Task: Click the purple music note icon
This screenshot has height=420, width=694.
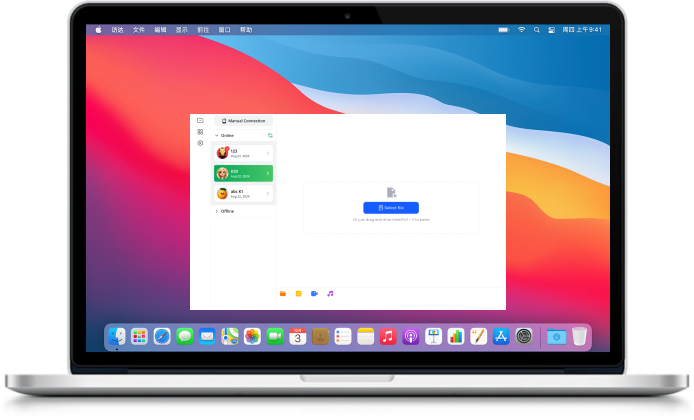Action: coord(330,293)
